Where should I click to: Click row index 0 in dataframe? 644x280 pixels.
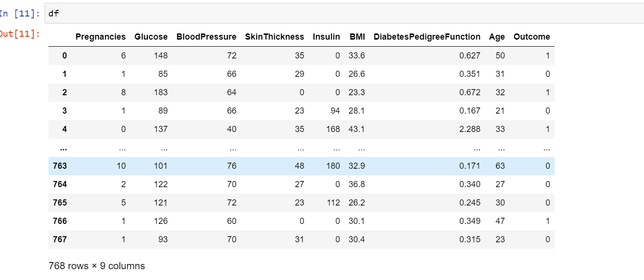64,56
